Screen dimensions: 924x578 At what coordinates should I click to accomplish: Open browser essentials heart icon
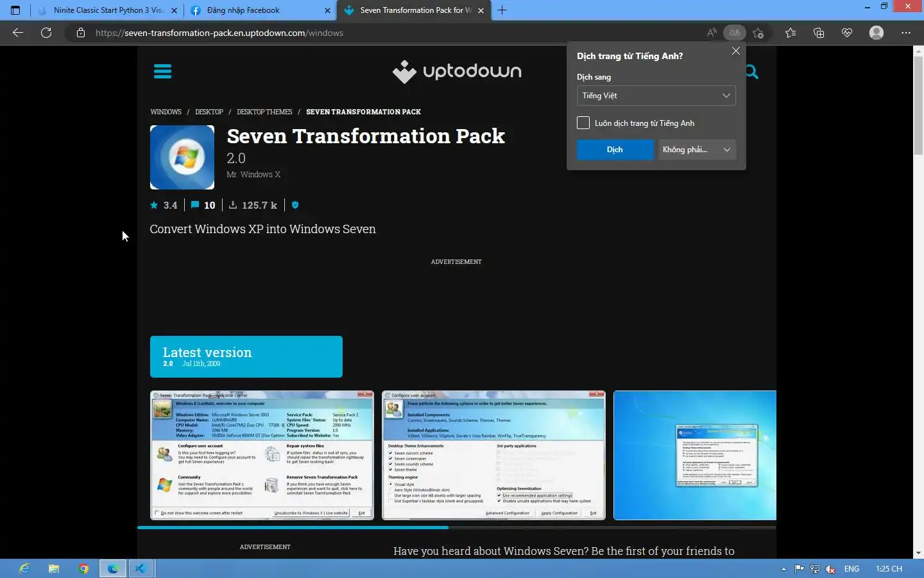click(847, 33)
